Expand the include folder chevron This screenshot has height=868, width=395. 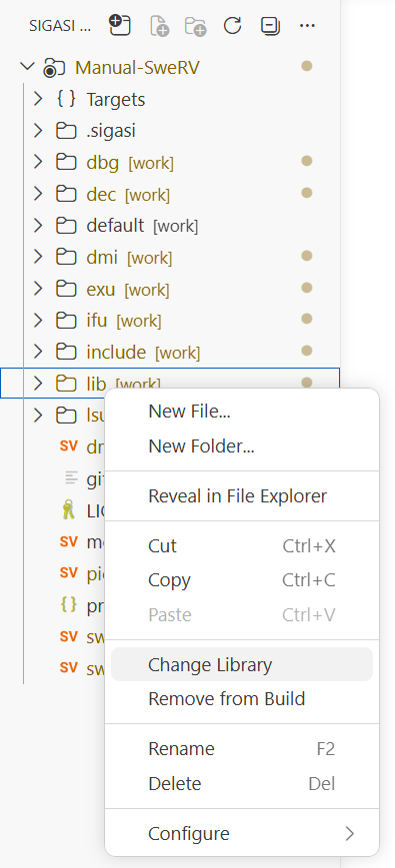[38, 352]
